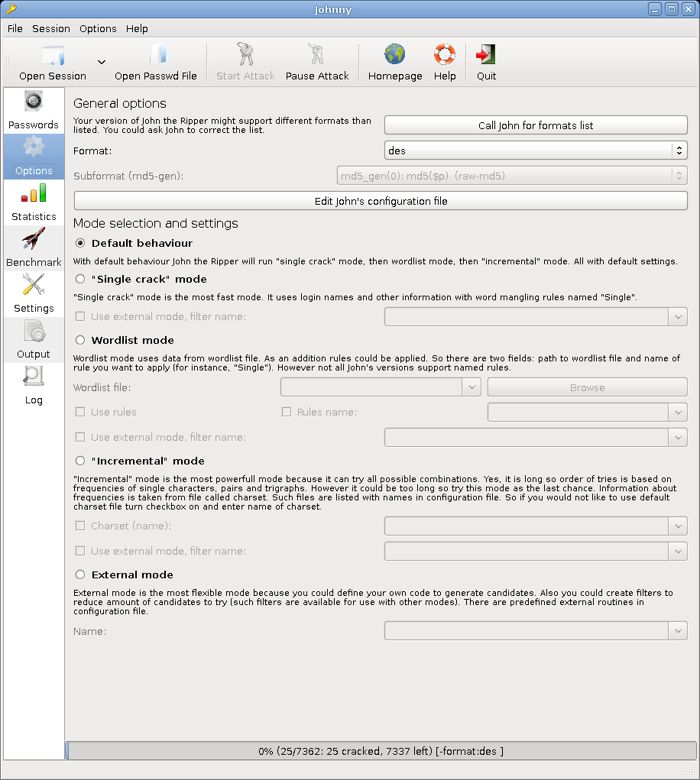700x780 pixels.
Task: Open the File menu
Action: 15,28
